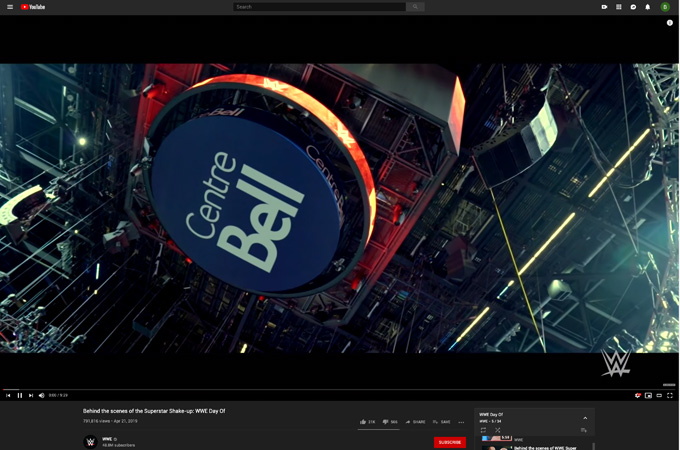Image resolution: width=680 pixels, height=450 pixels.
Task: Open the WWE channel name link
Action: pyautogui.click(x=107, y=439)
